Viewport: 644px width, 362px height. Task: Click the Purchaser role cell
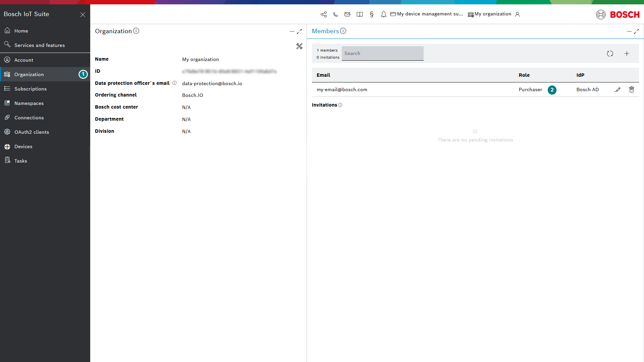pos(530,89)
